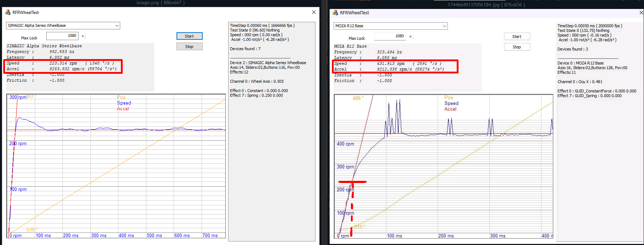Click the Speed 223.314 rpm value
The image size is (644, 245).
click(x=63, y=63)
